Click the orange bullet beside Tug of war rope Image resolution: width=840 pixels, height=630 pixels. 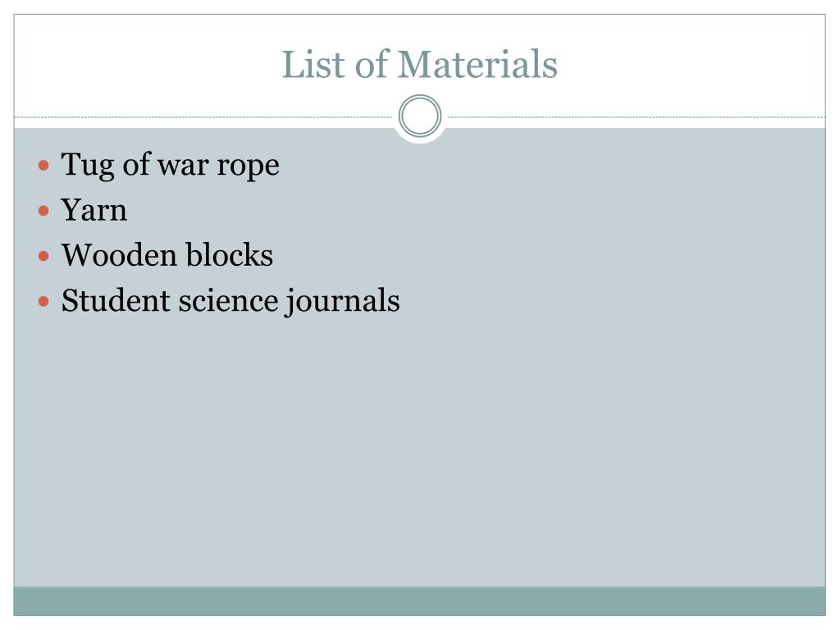(x=44, y=165)
